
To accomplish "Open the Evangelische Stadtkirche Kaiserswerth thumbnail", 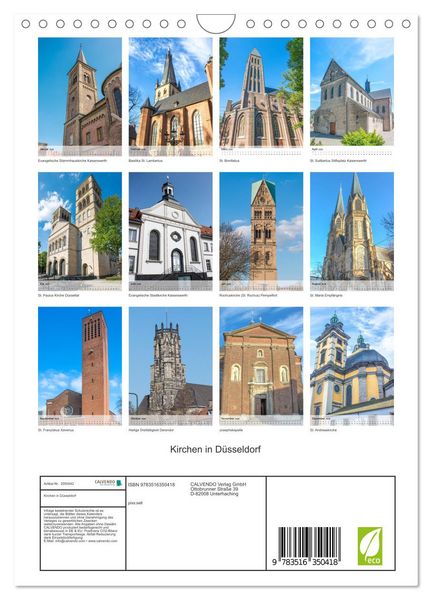I will click(171, 232).
